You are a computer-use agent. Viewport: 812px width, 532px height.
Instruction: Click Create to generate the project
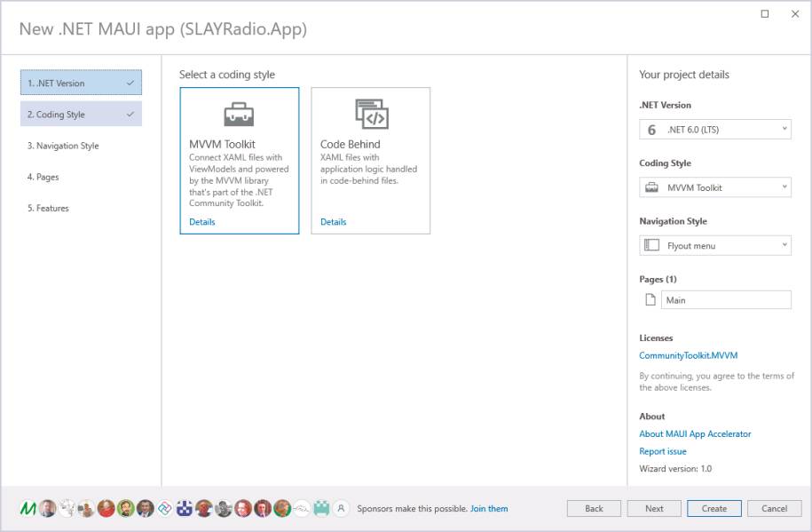coord(714,509)
